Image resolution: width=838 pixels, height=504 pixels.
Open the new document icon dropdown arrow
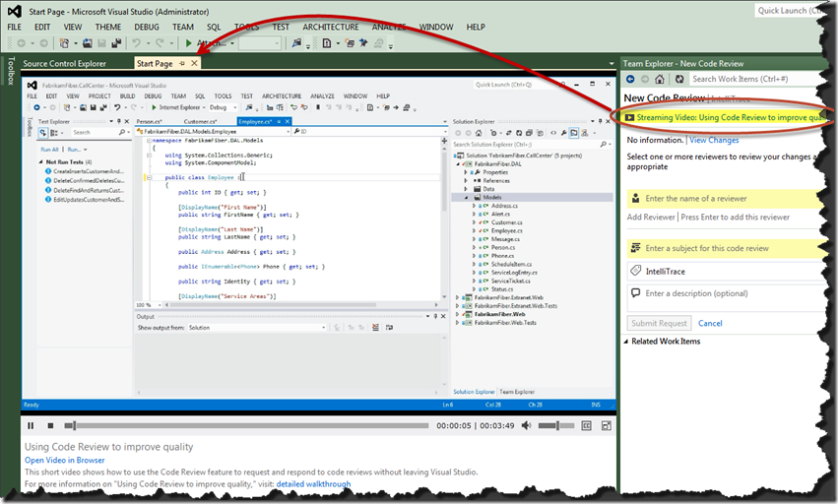(x=338, y=44)
